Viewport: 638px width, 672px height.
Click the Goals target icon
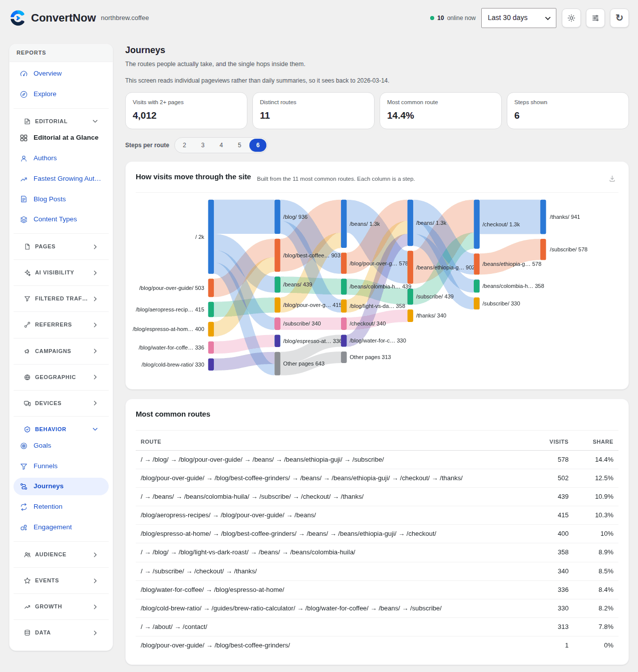[x=24, y=446]
